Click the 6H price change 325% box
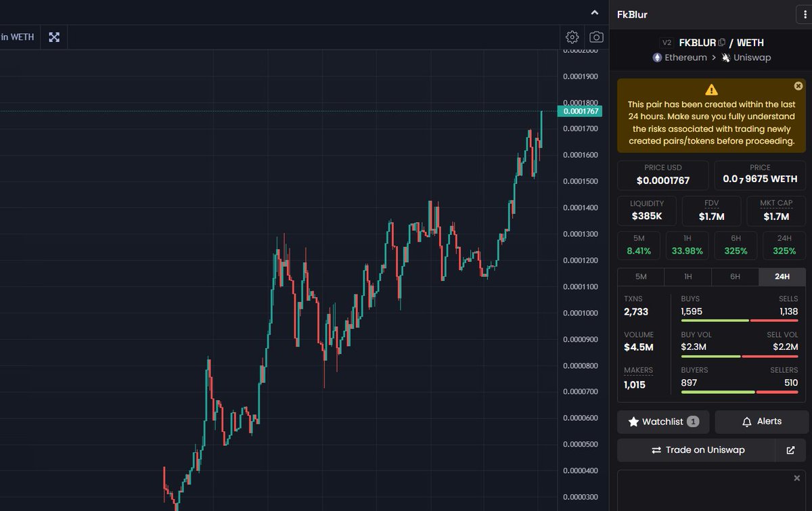The image size is (812, 511). (736, 246)
